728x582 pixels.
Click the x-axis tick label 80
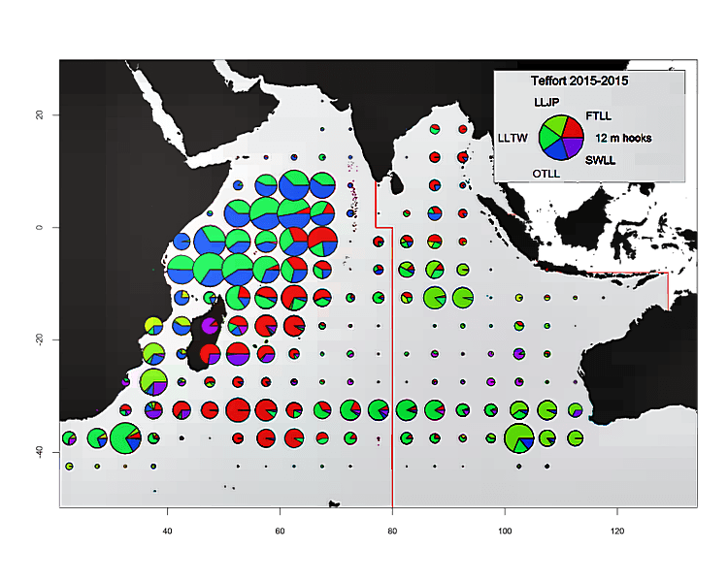[392, 531]
